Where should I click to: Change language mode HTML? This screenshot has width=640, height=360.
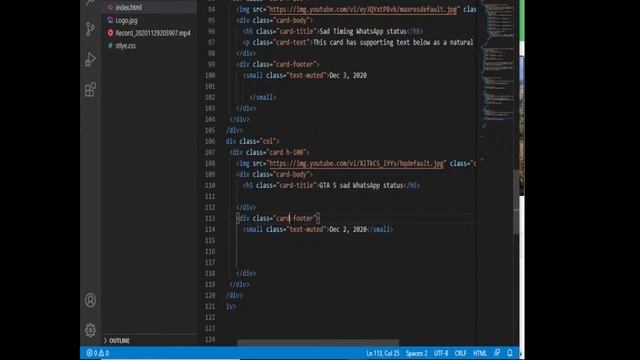(480, 353)
